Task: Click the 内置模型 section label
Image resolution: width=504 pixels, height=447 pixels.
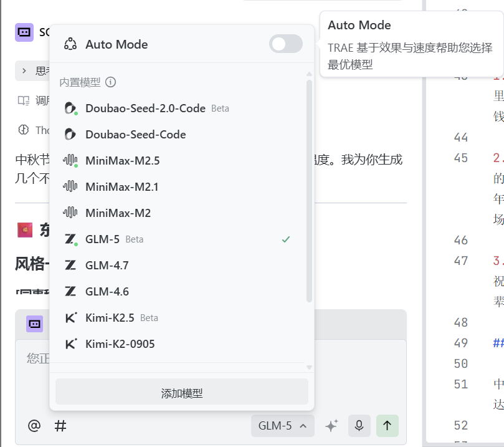Action: [x=80, y=82]
